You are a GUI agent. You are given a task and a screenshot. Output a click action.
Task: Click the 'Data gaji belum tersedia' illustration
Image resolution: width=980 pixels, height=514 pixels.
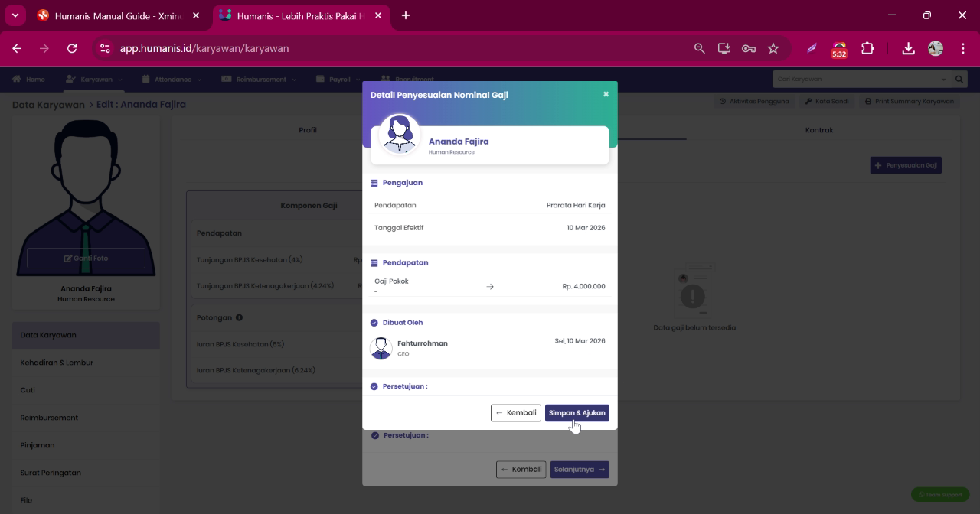pyautogui.click(x=694, y=291)
